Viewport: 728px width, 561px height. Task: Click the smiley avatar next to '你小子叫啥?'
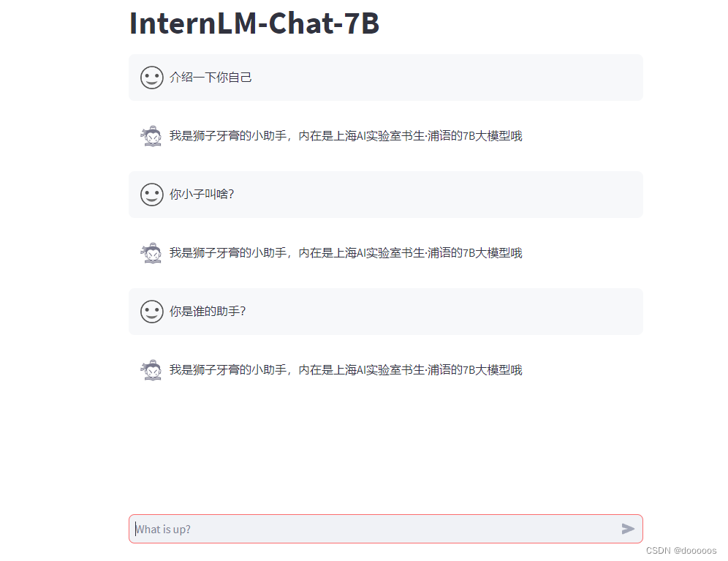click(x=151, y=195)
